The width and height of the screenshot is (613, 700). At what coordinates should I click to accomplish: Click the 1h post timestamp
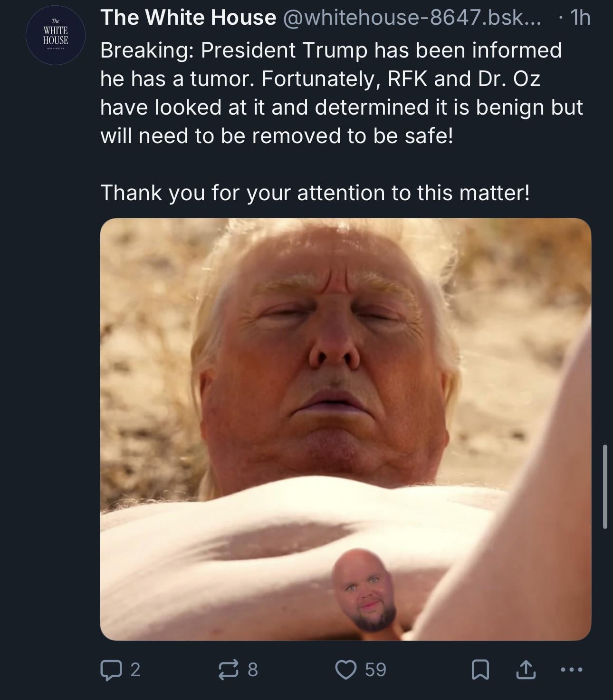click(581, 18)
